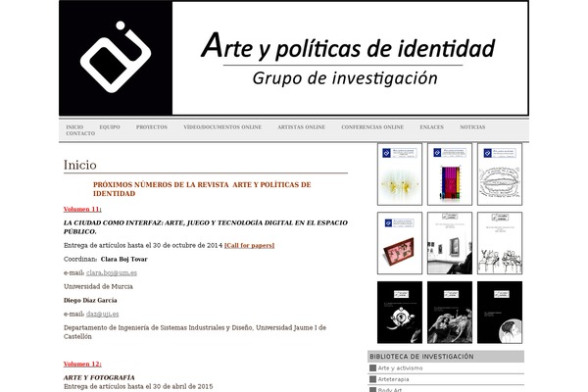Open the Volumen 11 link
This screenshot has height=392, width=588.
(82, 210)
